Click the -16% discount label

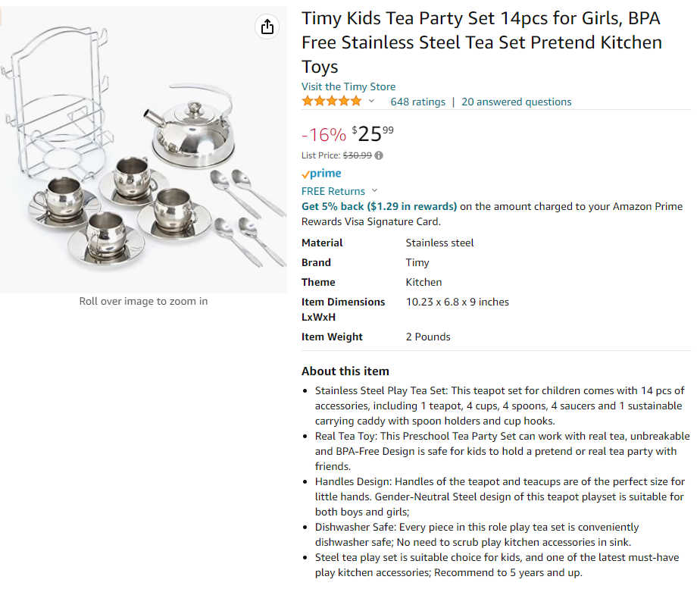click(x=323, y=135)
